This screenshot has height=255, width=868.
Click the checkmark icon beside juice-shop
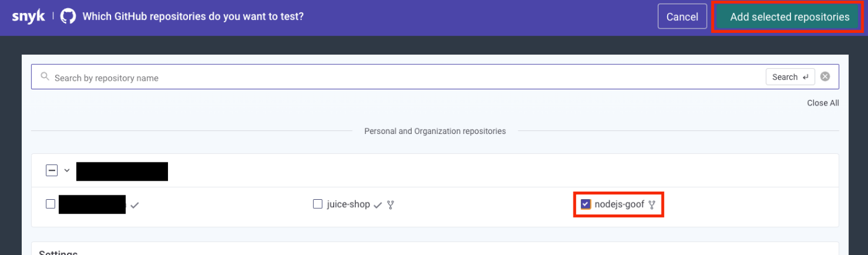point(378,205)
